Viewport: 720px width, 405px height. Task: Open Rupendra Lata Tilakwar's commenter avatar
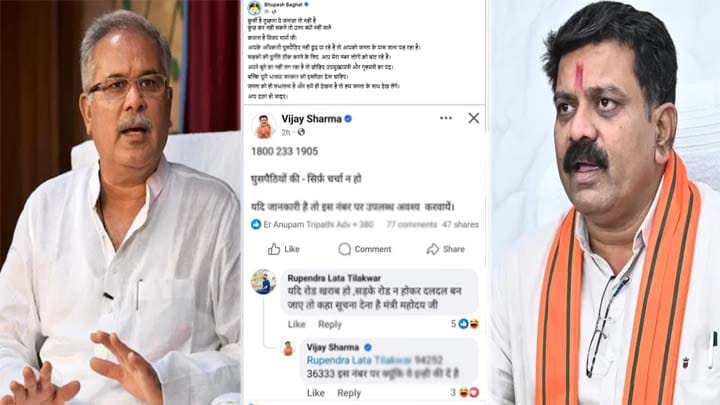pos(264,281)
